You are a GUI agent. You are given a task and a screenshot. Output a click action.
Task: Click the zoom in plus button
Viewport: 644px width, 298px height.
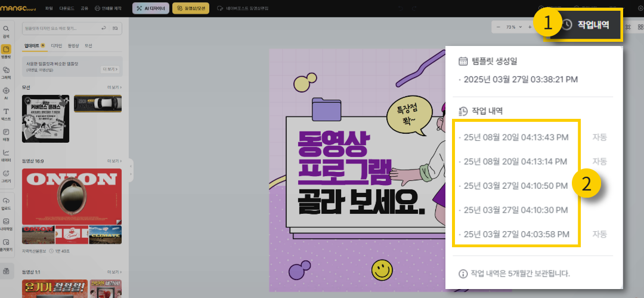point(529,27)
